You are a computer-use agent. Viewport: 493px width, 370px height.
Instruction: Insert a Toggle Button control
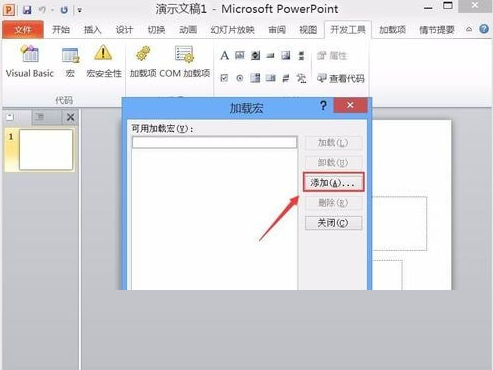(x=286, y=78)
